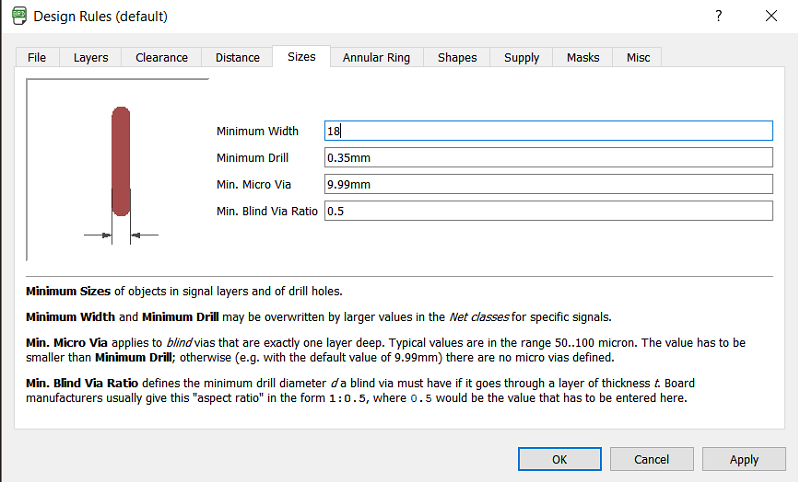Viewport: 800px width, 482px height.
Task: Apply the design rule changes
Action: click(743, 459)
